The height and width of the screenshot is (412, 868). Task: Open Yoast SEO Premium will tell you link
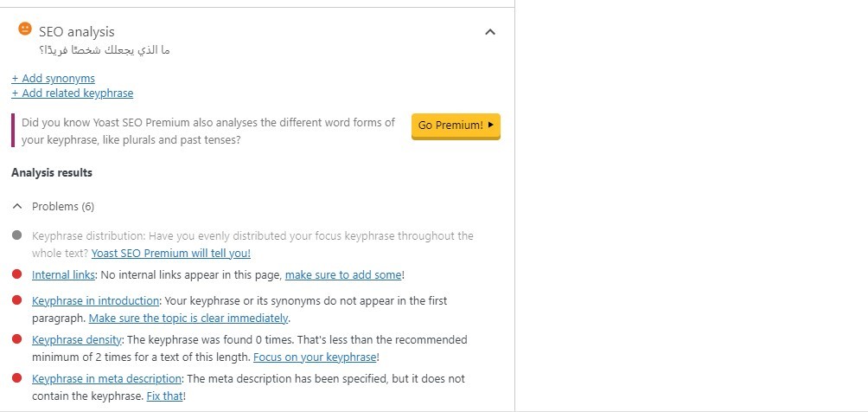pos(171,254)
